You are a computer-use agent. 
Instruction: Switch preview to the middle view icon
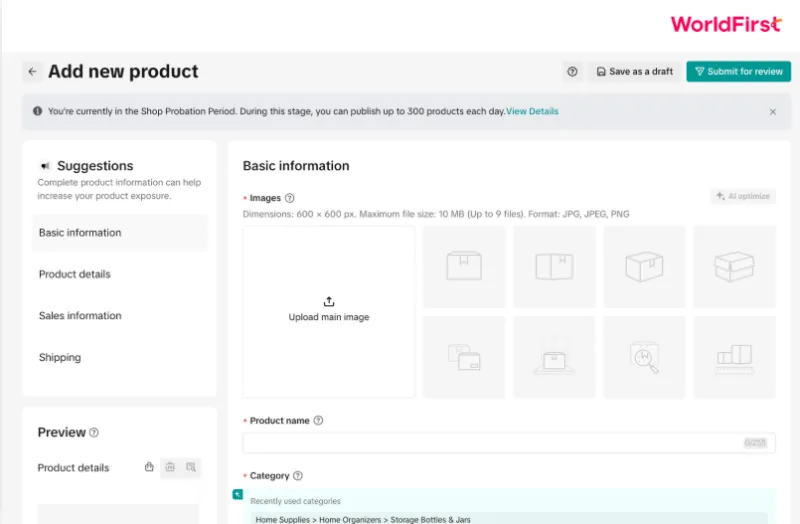[170, 467]
